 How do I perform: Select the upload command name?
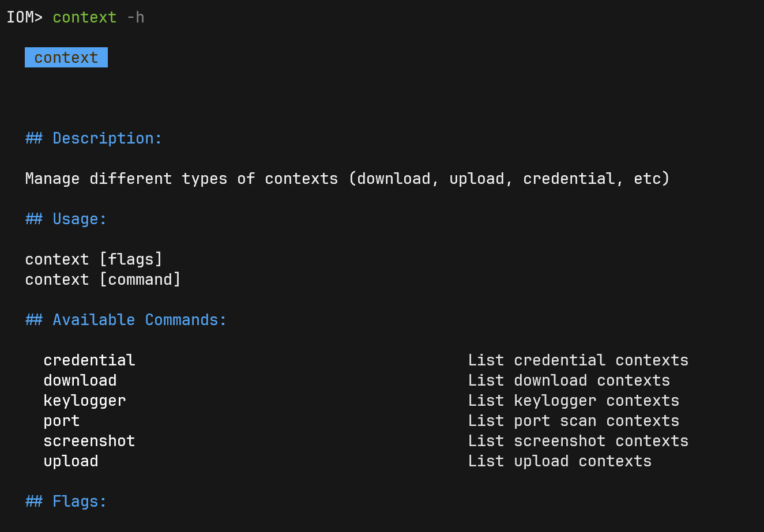pos(71,461)
